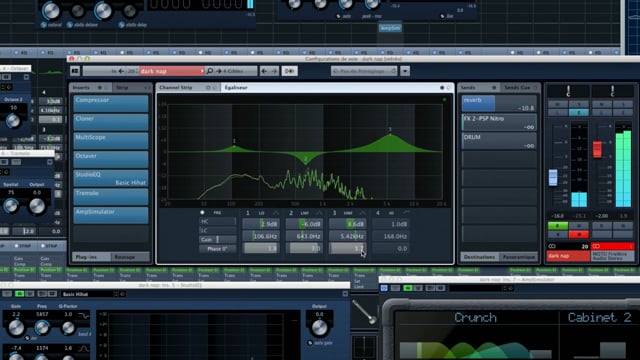Select the Plug-ins view button

click(91, 257)
